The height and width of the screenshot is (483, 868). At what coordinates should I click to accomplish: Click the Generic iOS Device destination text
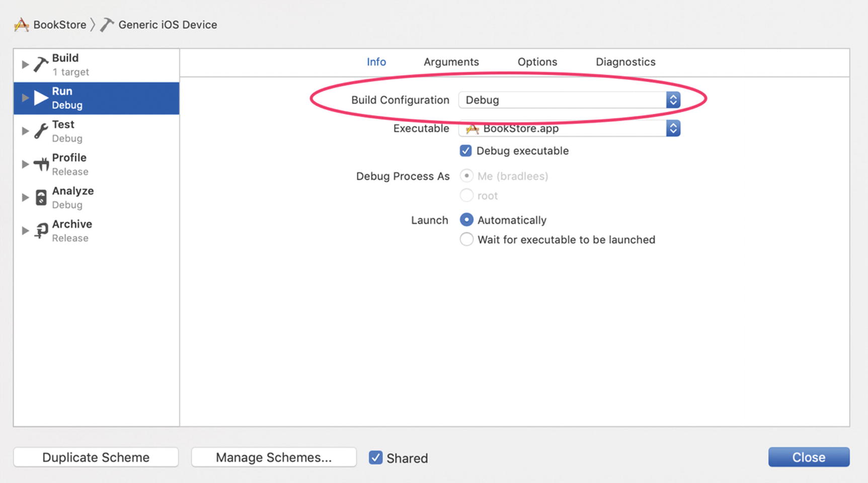point(168,25)
